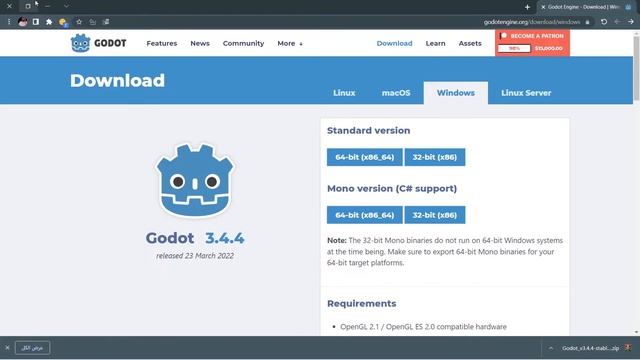Click the 'Requirements' heading
Viewport: 640px width, 360px height.
[361, 304]
